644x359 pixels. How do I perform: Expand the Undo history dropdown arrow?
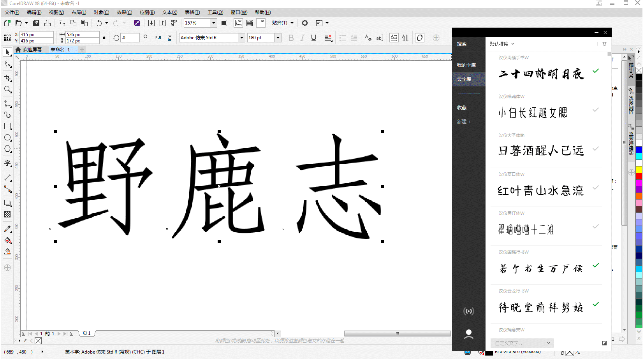[x=107, y=23]
